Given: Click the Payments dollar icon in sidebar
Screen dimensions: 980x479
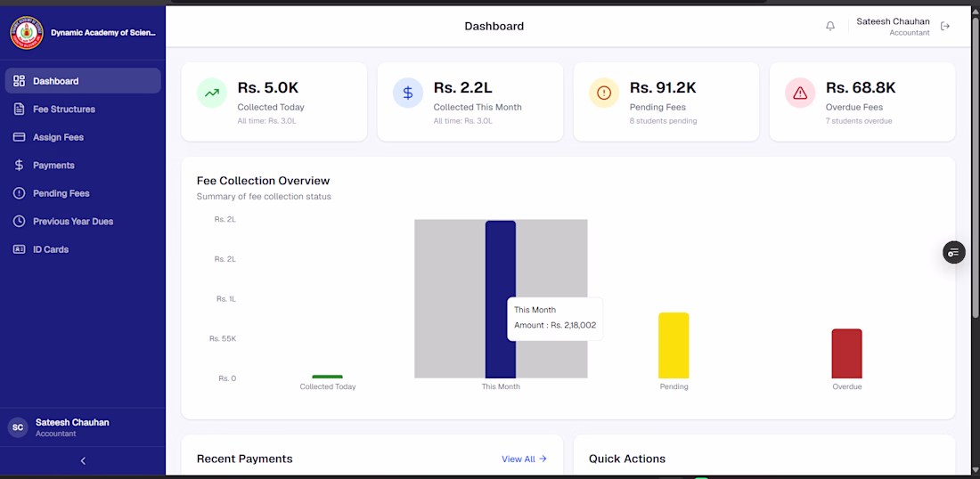Looking at the screenshot, I should click(19, 165).
